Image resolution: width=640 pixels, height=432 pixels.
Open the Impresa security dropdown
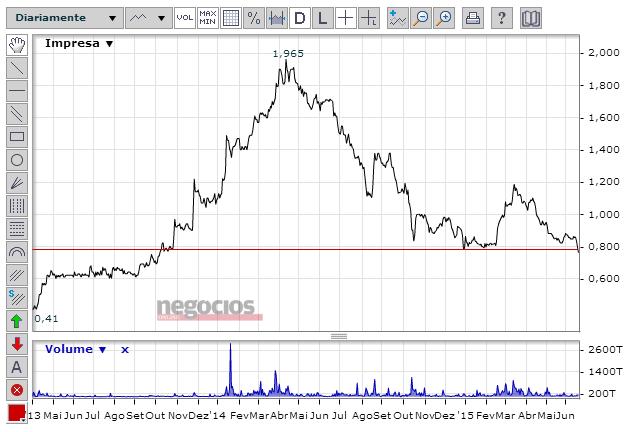tap(79, 43)
